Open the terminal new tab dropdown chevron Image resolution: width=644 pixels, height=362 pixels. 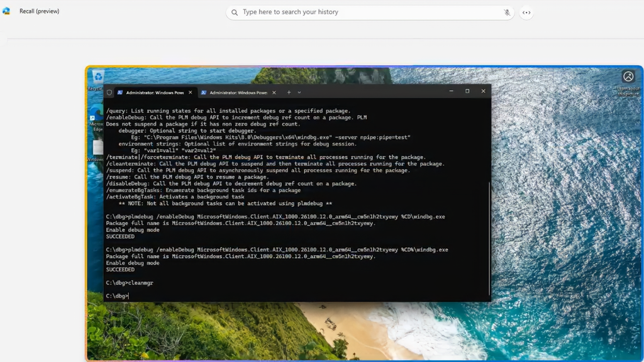(x=299, y=92)
